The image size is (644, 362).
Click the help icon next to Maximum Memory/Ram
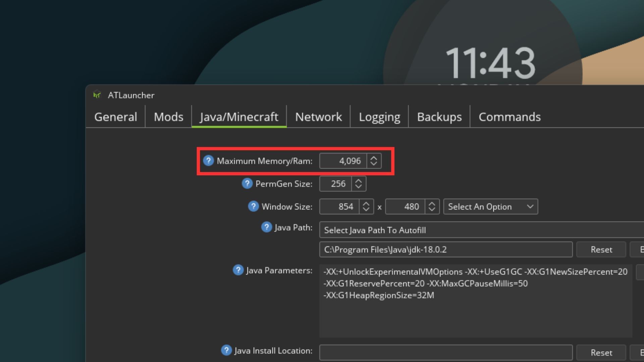pos(209,160)
